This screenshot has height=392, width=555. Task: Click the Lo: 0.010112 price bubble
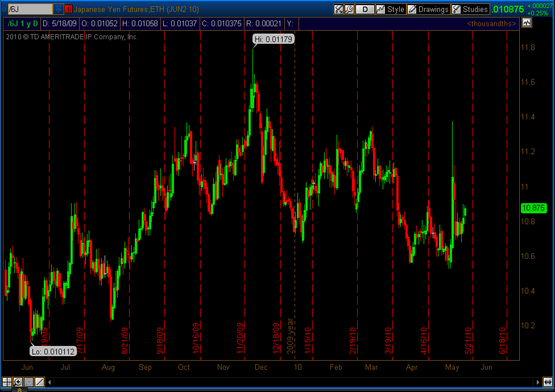tap(53, 352)
